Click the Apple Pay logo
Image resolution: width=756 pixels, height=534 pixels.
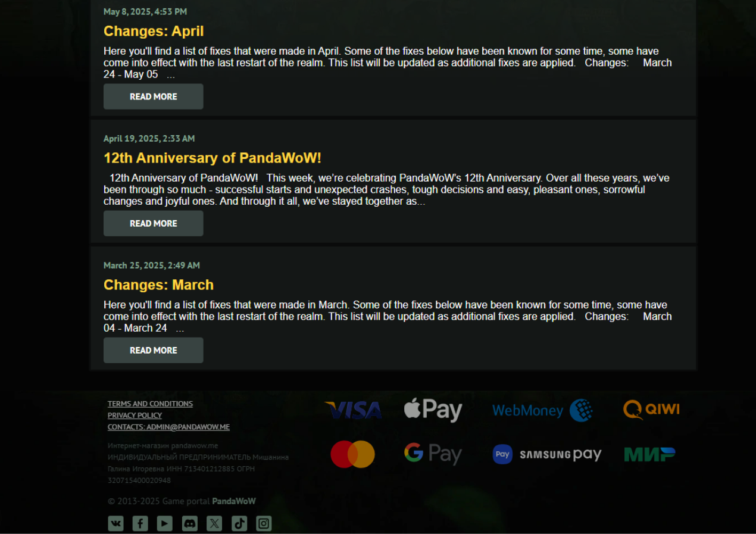pyautogui.click(x=433, y=410)
